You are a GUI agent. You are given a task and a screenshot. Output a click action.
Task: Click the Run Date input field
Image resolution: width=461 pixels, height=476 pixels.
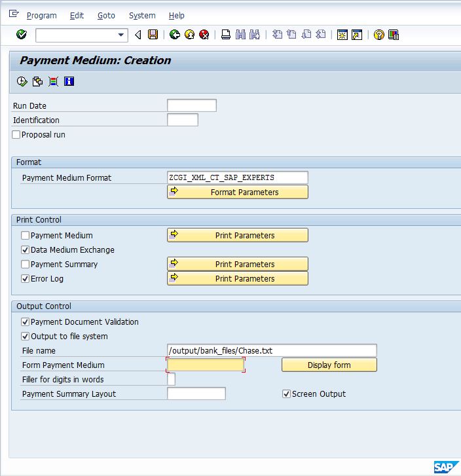[x=191, y=105]
